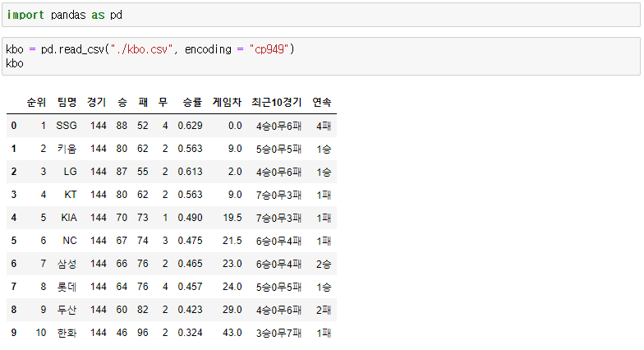The image size is (644, 350).
Task: Click the 96 losses cell for 한화
Action: tap(143, 332)
